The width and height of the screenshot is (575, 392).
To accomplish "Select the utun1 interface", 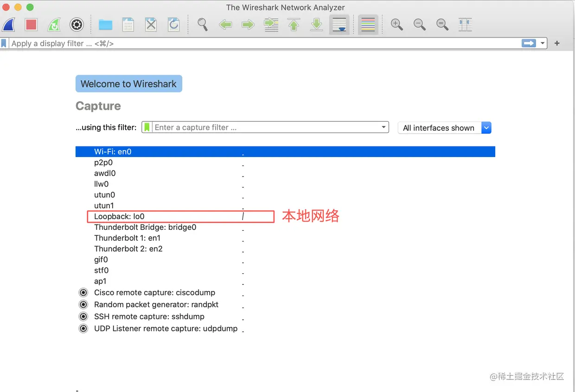I will tap(285, 206).
